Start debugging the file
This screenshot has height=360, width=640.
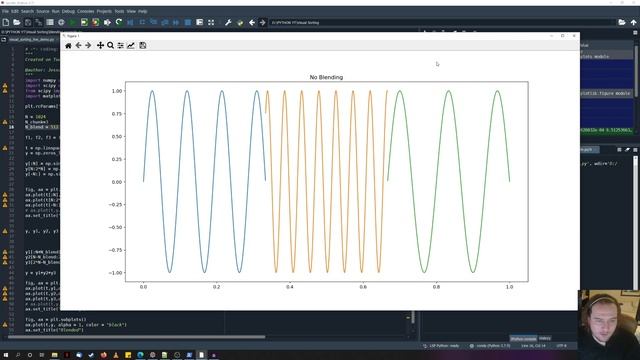[130, 22]
